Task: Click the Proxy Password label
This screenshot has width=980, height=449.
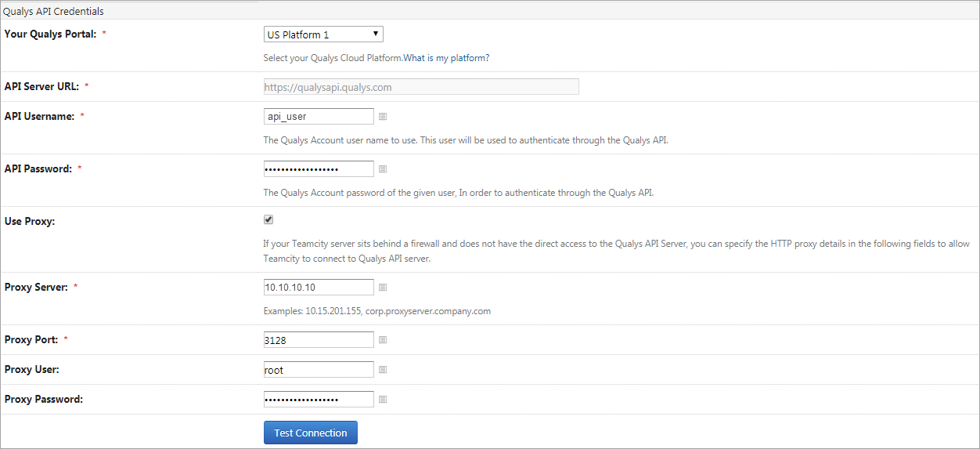Action: pyautogui.click(x=44, y=399)
